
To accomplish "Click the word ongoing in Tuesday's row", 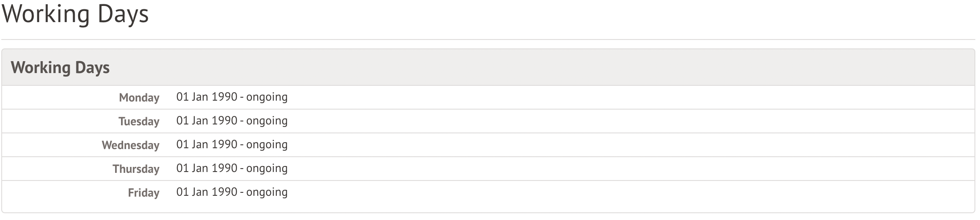I will click(267, 121).
